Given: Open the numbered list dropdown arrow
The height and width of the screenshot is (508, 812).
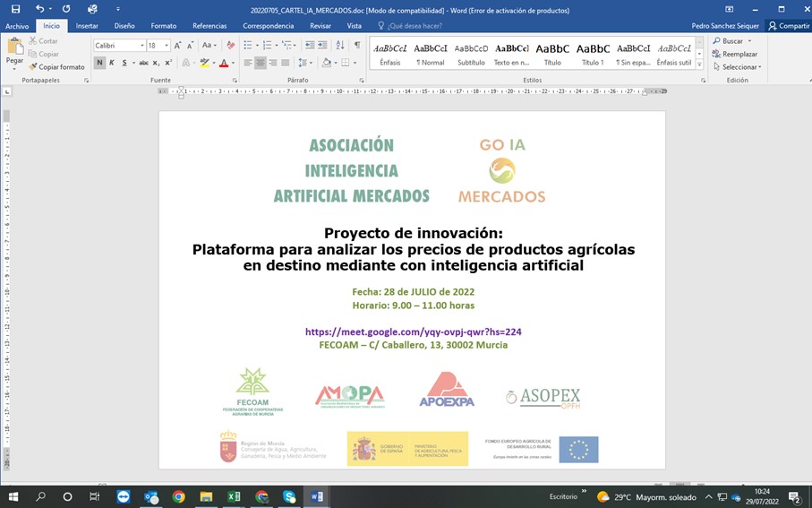Looking at the screenshot, I should [277, 46].
